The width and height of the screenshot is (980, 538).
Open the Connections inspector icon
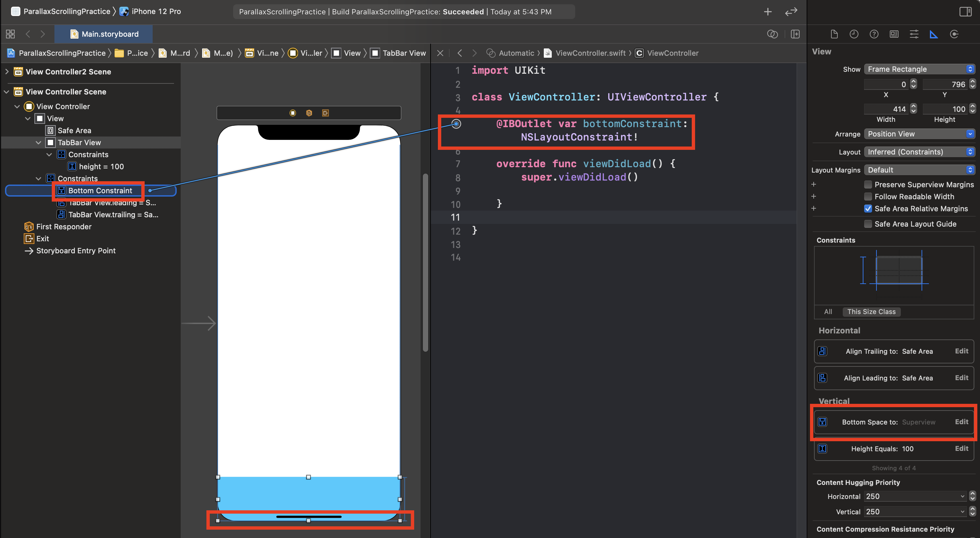954,34
